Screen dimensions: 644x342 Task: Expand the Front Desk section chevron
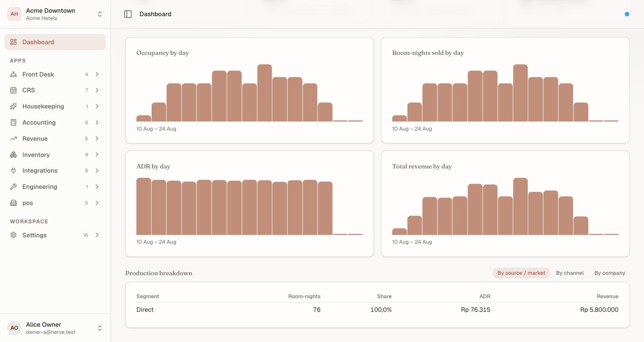tap(97, 74)
